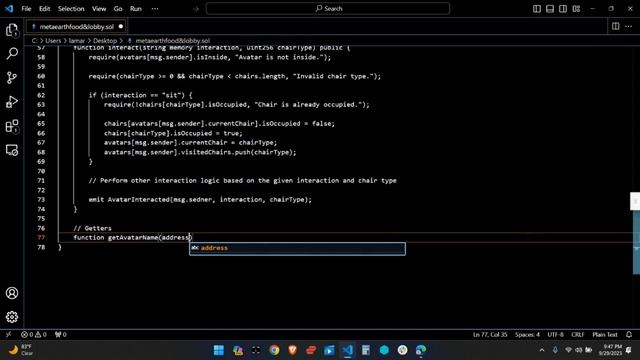Screen dimensions: 640x360
Task: Expand the Users breadcrumb segment
Action: (53, 41)
